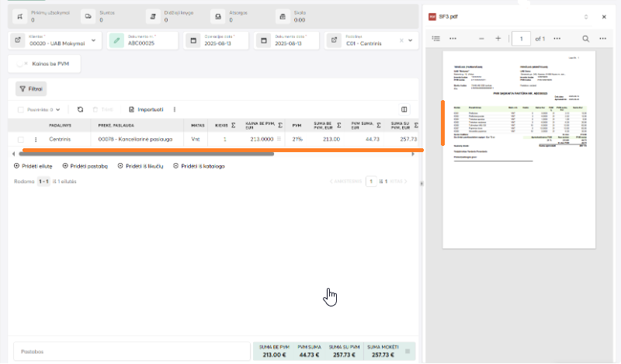Expand the Padalinys C01 - Centrinis dropdown
Viewport: 621px width, 364px height.
tap(411, 40)
